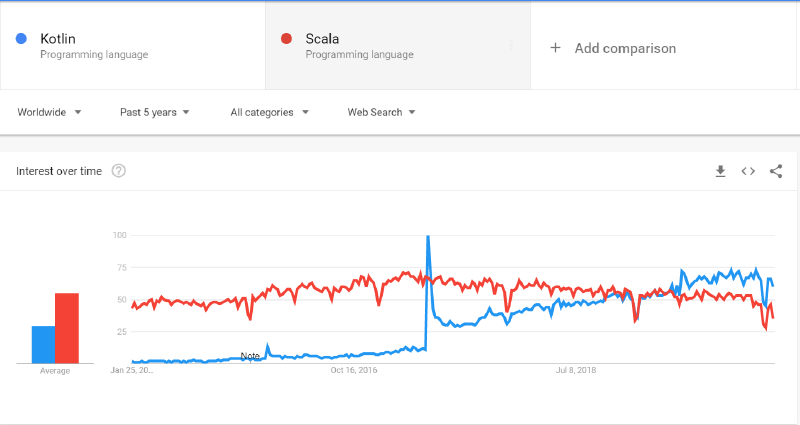Select the Scala search term card

[390, 46]
